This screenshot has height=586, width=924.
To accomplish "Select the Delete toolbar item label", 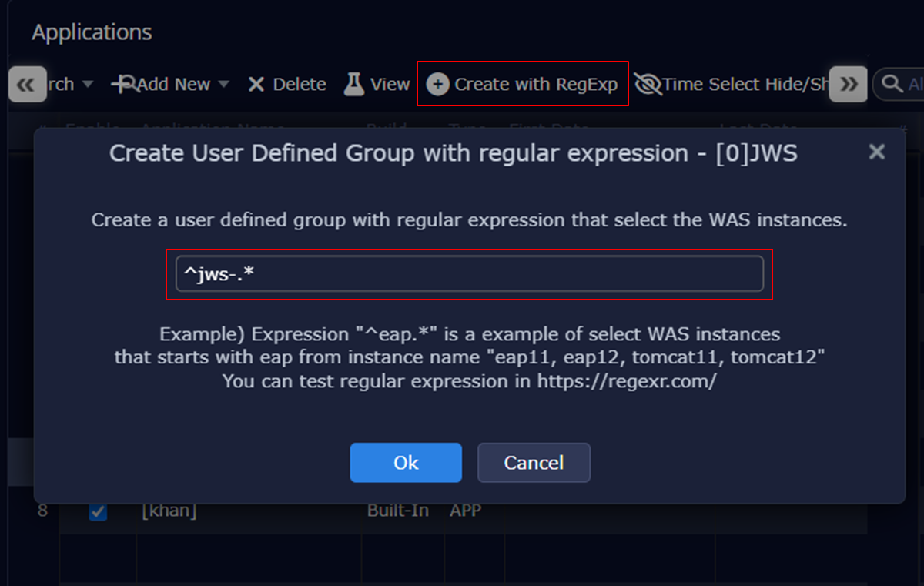I will click(x=300, y=85).
